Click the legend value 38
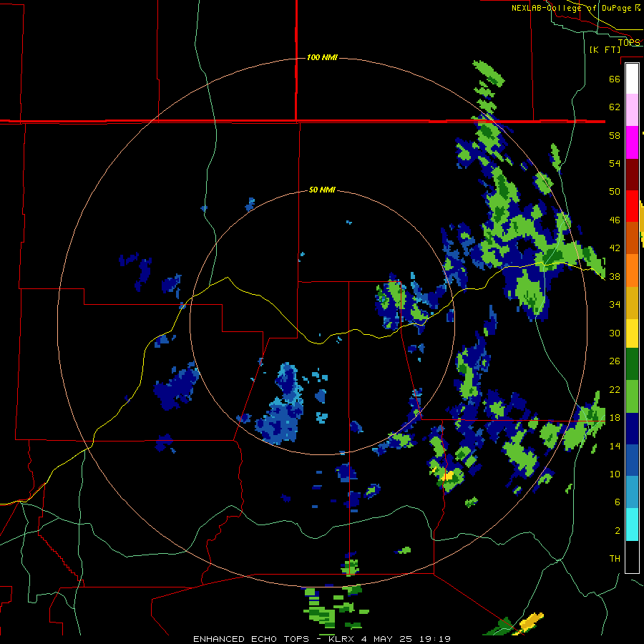The image size is (644, 644). (615, 276)
